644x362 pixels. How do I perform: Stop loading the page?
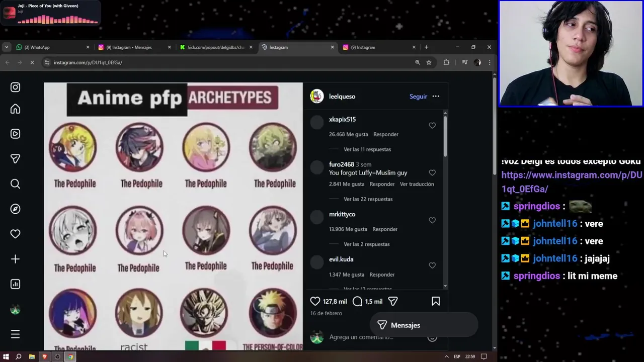pos(32,62)
